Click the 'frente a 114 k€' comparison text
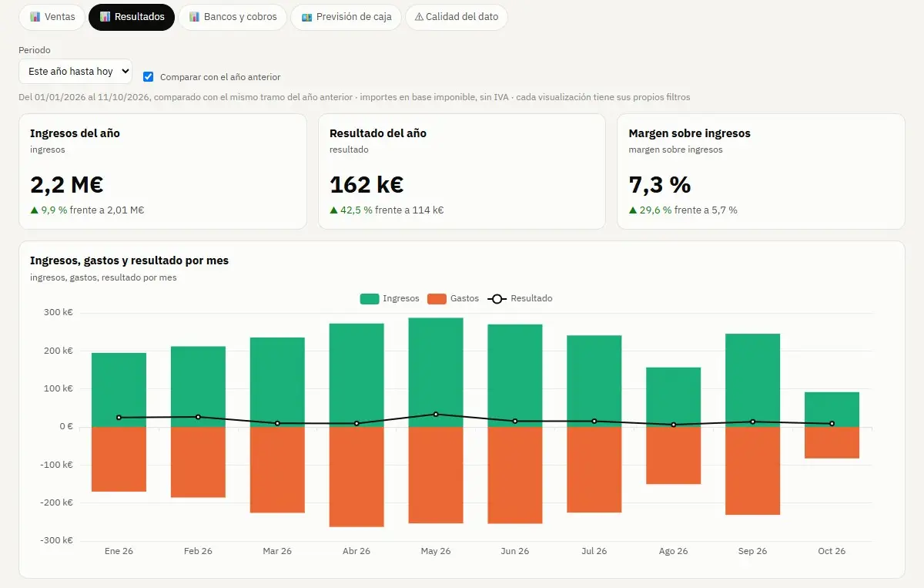The height and width of the screenshot is (588, 924). (x=409, y=210)
